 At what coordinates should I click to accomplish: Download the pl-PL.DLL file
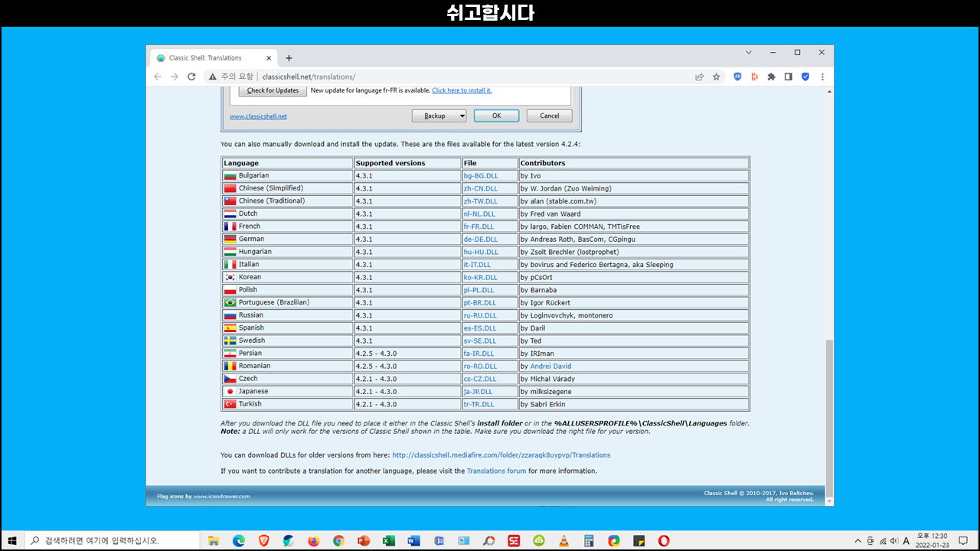479,290
